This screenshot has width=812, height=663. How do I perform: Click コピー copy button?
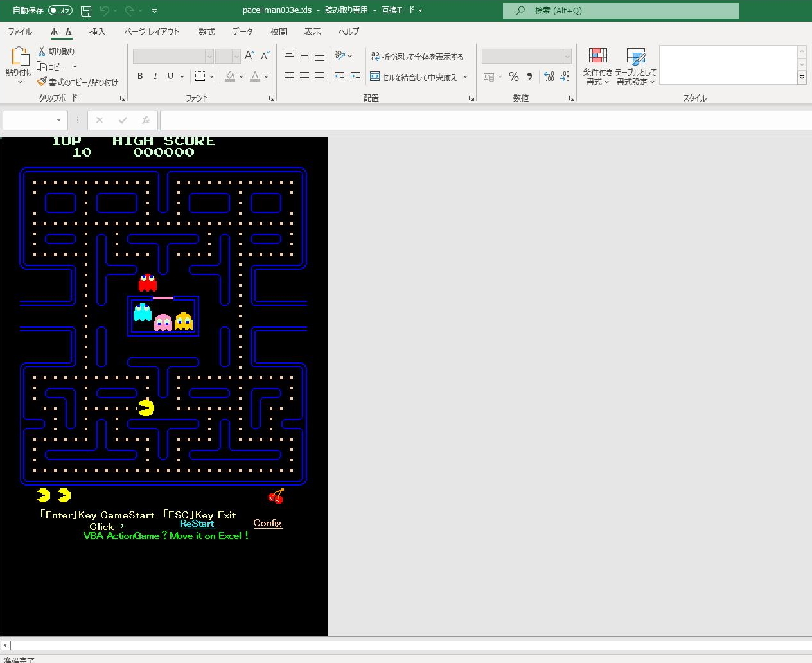[x=52, y=67]
